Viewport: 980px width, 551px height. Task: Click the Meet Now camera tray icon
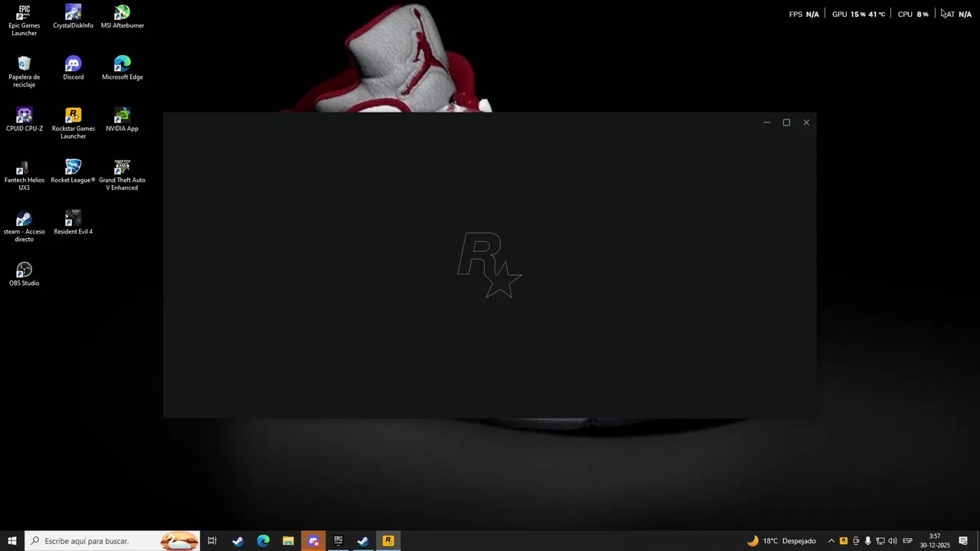tap(856, 541)
